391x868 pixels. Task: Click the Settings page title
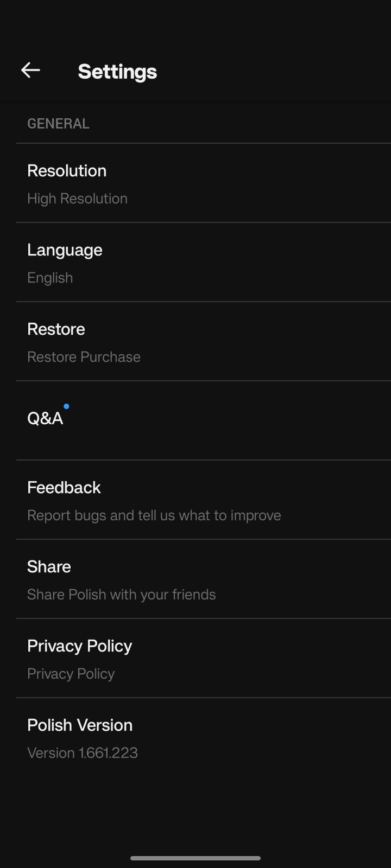tap(117, 72)
